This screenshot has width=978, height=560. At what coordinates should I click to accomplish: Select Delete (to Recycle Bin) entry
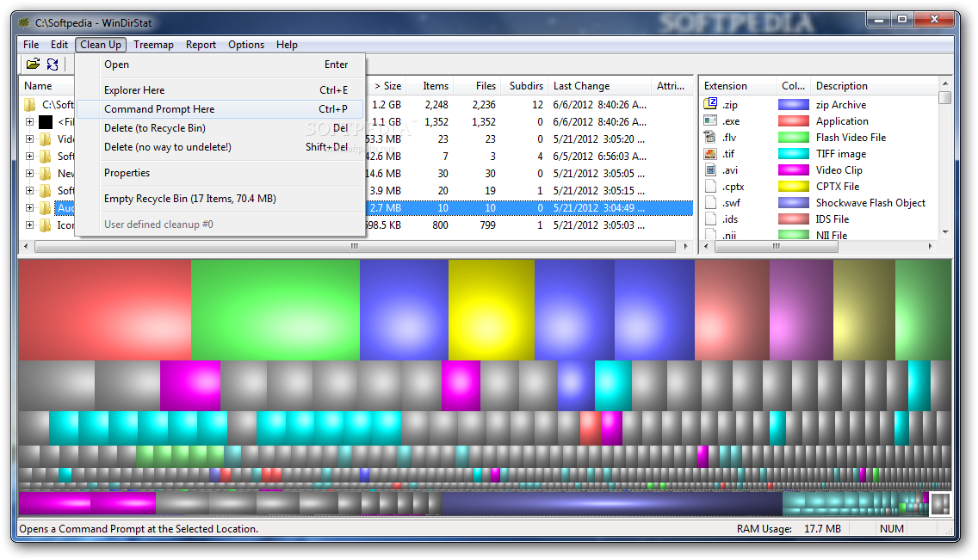click(x=220, y=127)
